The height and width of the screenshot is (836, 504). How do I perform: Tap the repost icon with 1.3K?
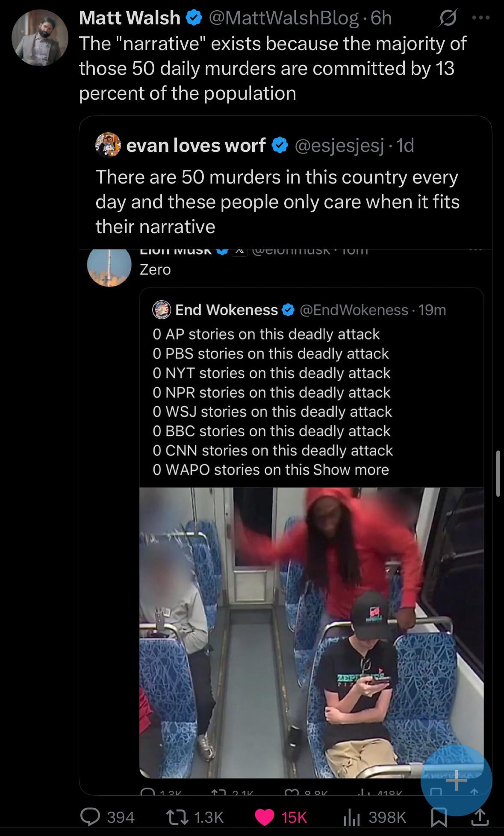[x=177, y=817]
